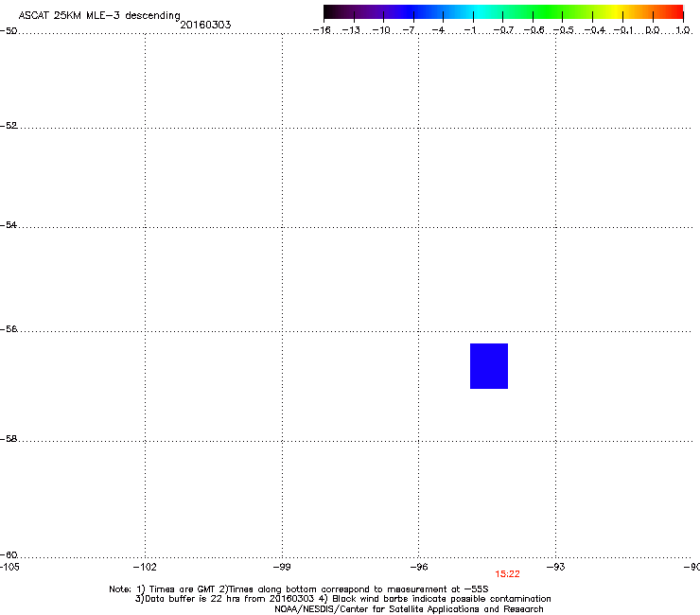
Task: Click the note line about Times are GMT
Action: tap(299, 589)
